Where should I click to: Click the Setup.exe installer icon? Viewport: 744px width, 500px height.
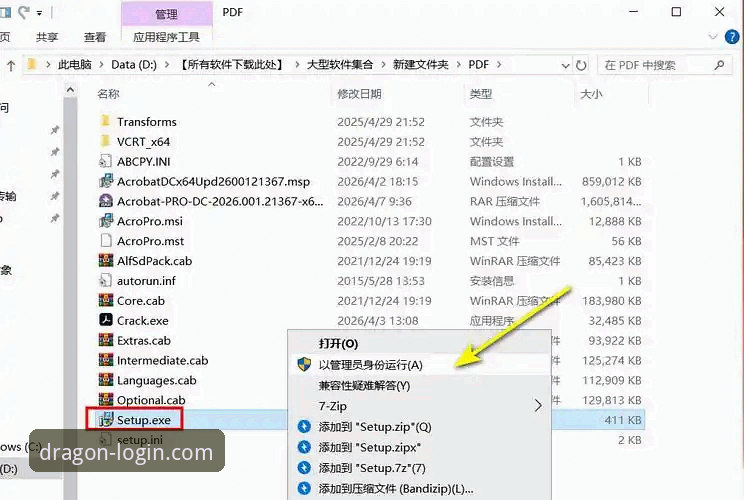[x=105, y=420]
